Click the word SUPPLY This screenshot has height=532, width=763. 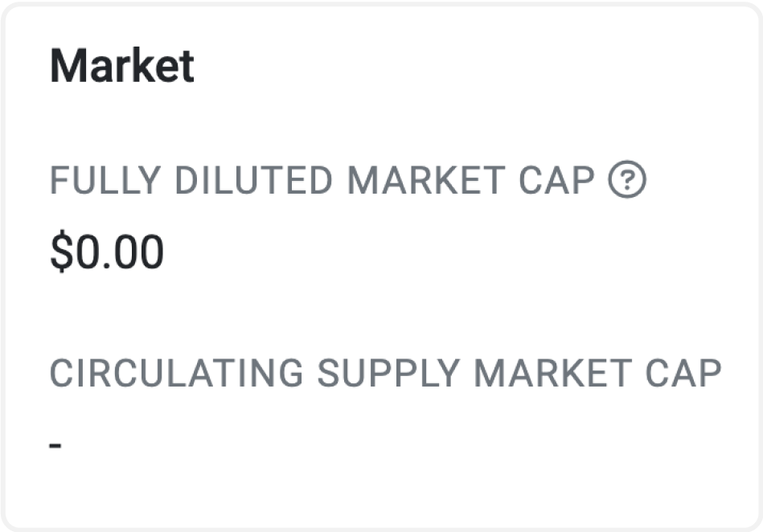pos(388,373)
